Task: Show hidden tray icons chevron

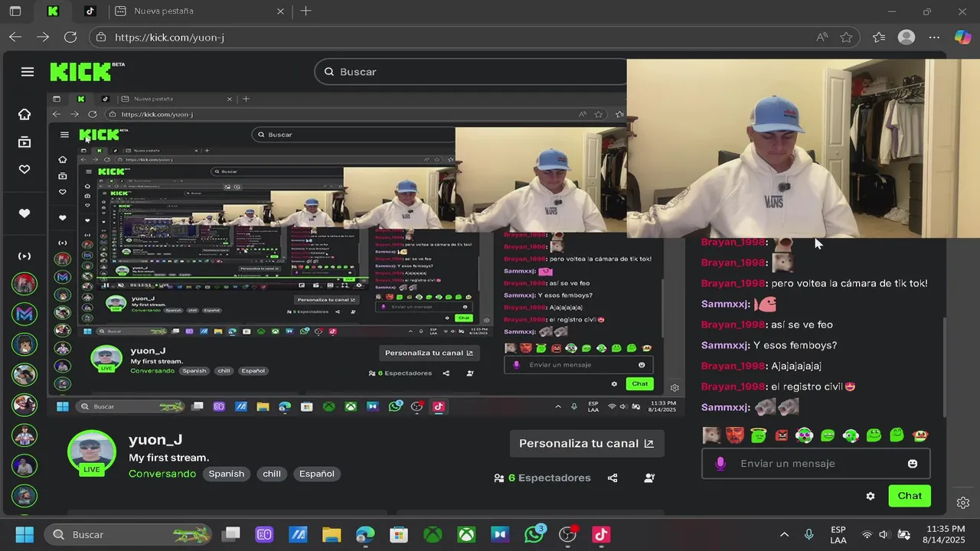Action: (784, 534)
